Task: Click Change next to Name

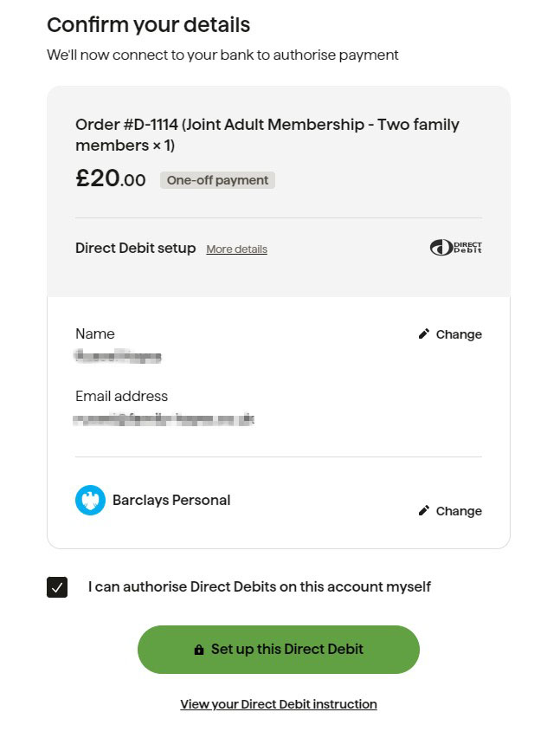Action: (x=459, y=334)
